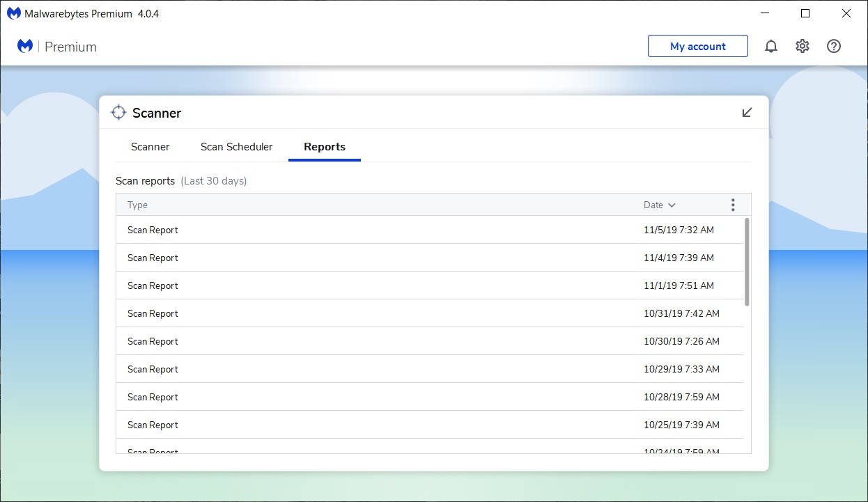Open report dated 11/1/19 7:51 AM

[430, 285]
